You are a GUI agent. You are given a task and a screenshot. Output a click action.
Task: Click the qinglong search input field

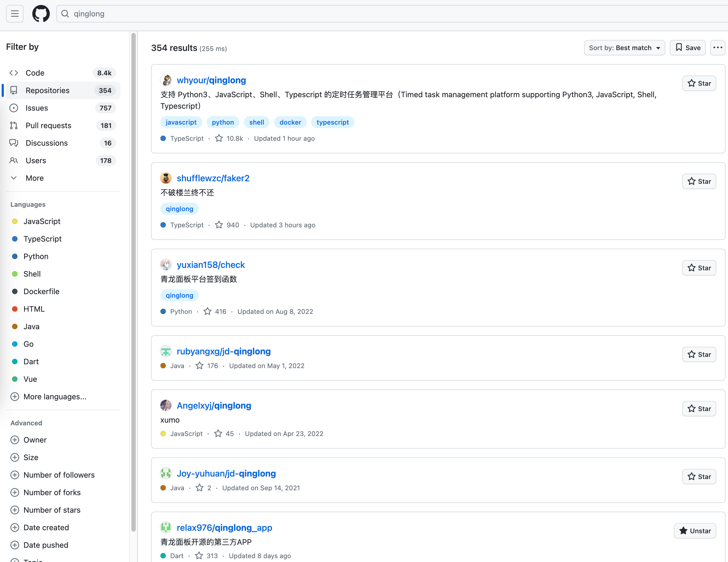[392, 14]
